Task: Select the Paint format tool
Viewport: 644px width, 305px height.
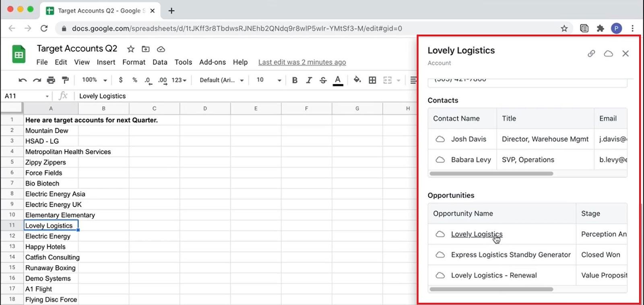Action: pos(65,80)
